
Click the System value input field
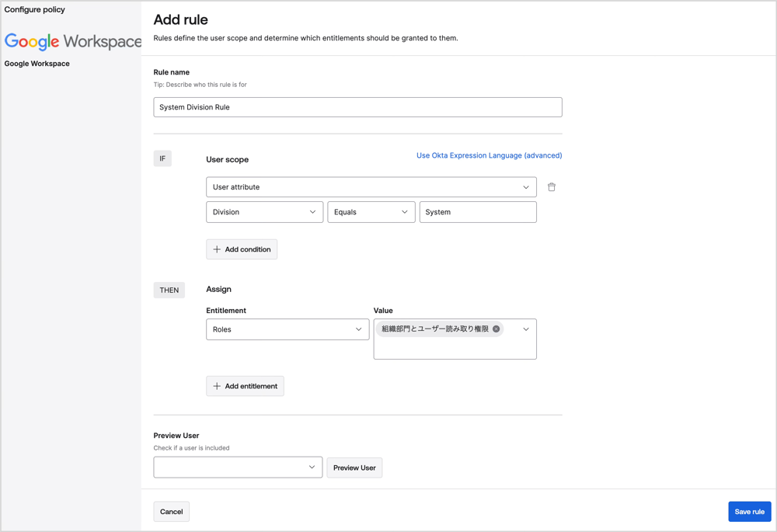(478, 212)
